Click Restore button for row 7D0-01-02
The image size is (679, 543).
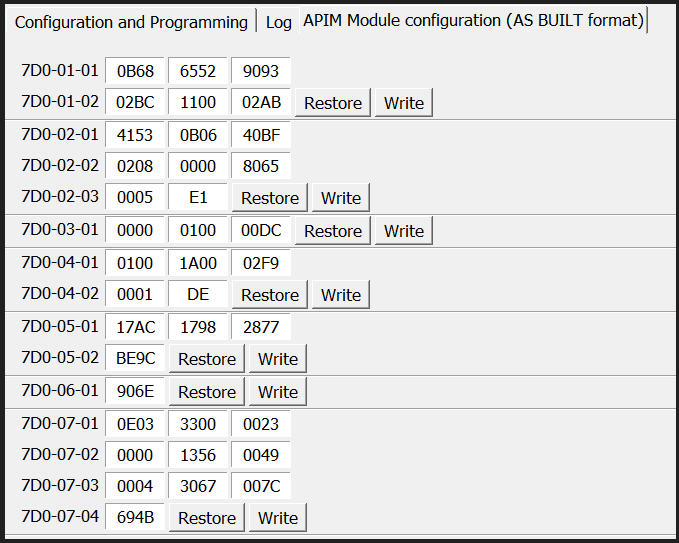pyautogui.click(x=333, y=103)
